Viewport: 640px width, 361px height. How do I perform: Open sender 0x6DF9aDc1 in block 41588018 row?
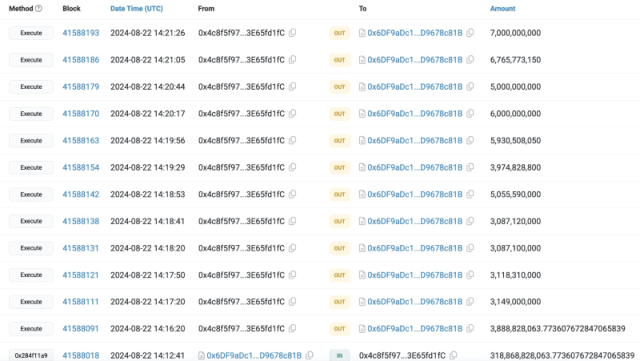coord(254,356)
